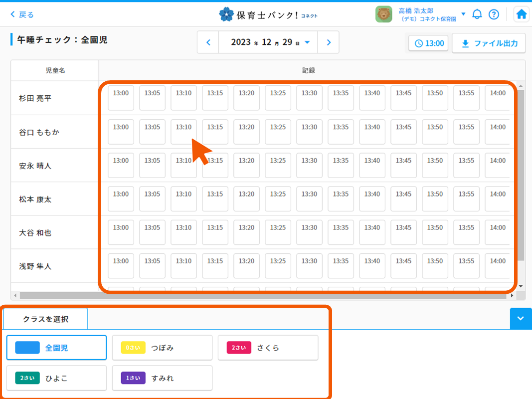Click the home icon in top bar
Screen dimensions: 532x399
point(522,14)
